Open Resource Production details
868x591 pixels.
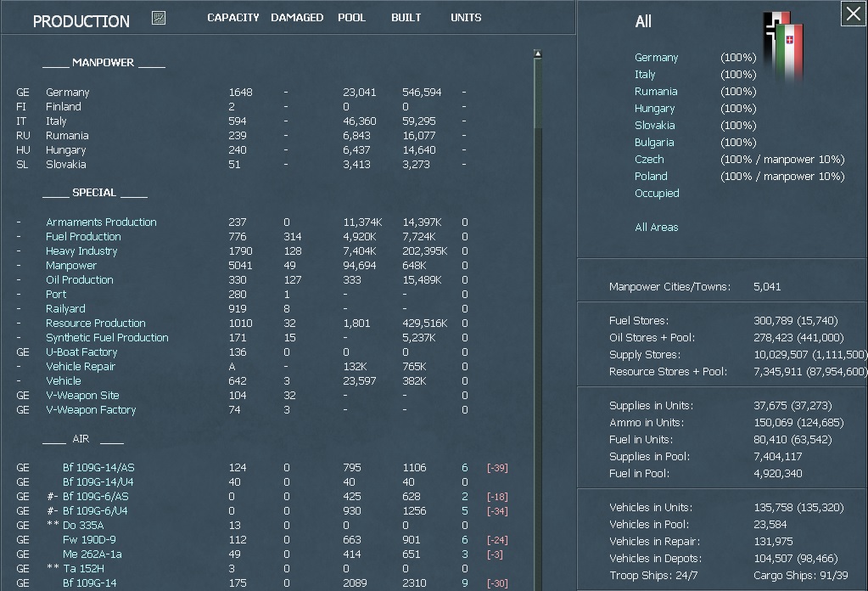pyautogui.click(x=96, y=323)
